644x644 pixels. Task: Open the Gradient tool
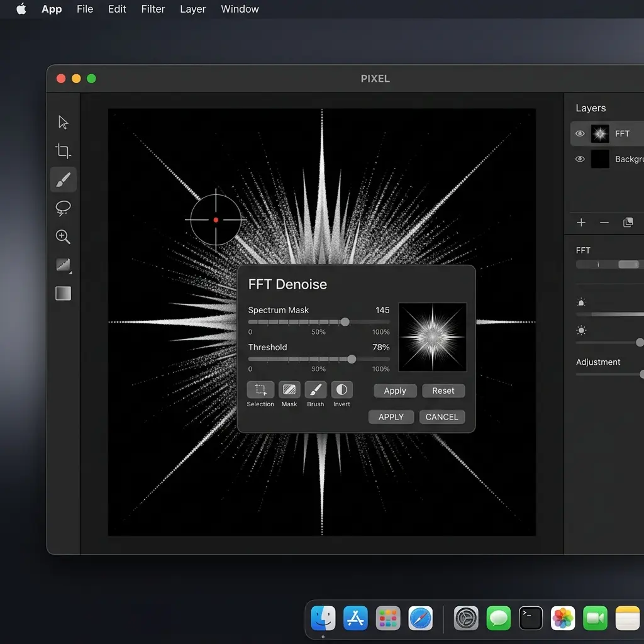pyautogui.click(x=63, y=265)
